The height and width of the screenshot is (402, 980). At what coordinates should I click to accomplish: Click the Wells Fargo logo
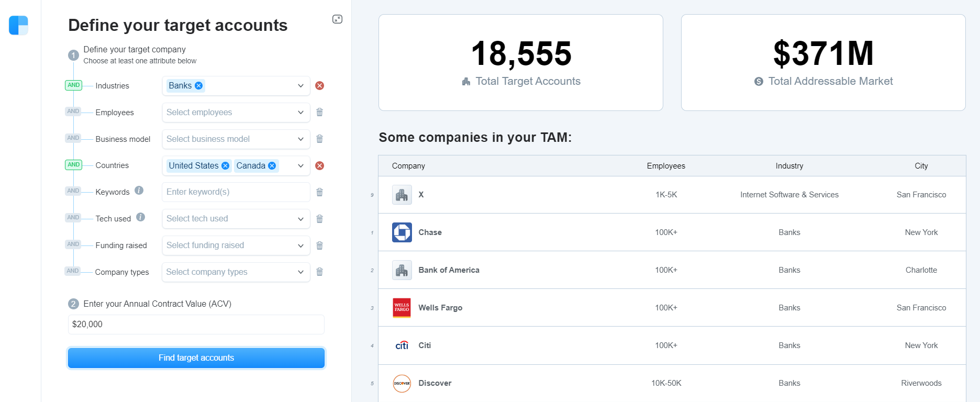point(402,308)
